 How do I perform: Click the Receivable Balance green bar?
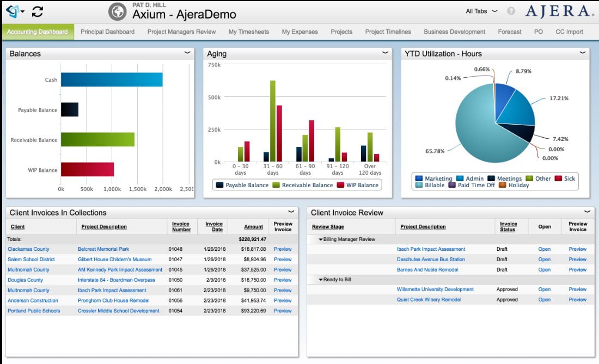[98, 139]
